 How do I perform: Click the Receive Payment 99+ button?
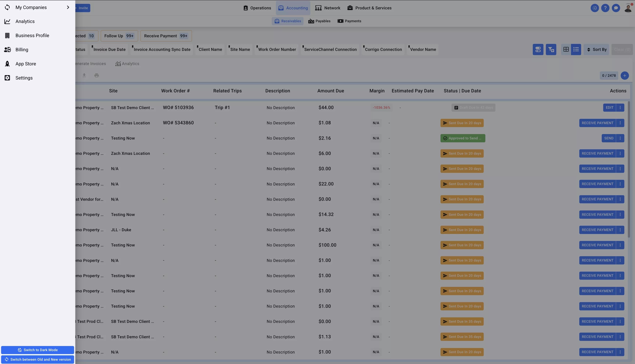click(166, 36)
